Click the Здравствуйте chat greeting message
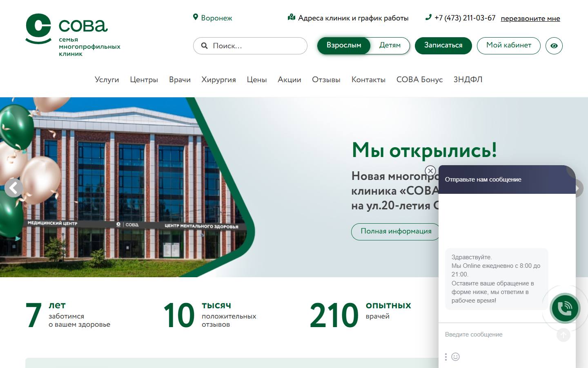This screenshot has height=368, width=588. [x=496, y=279]
